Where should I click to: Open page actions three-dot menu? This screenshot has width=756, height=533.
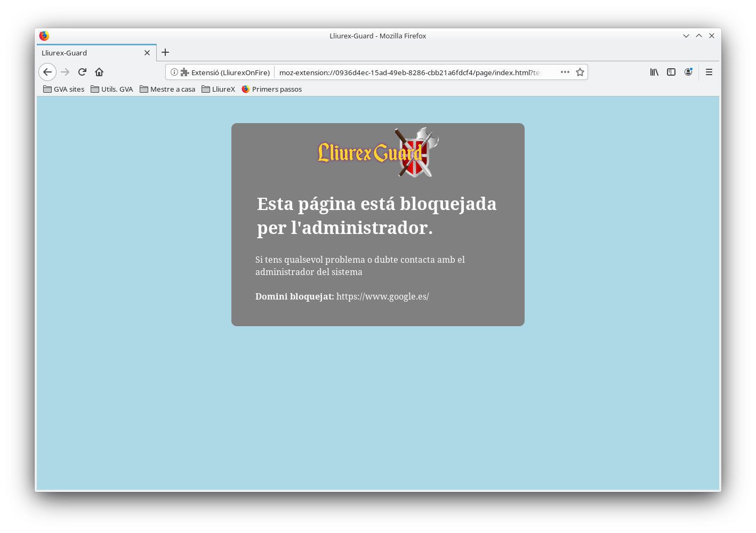coord(565,72)
